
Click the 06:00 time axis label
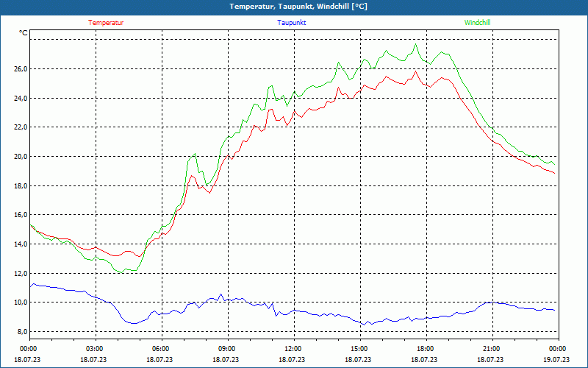[x=159, y=349]
